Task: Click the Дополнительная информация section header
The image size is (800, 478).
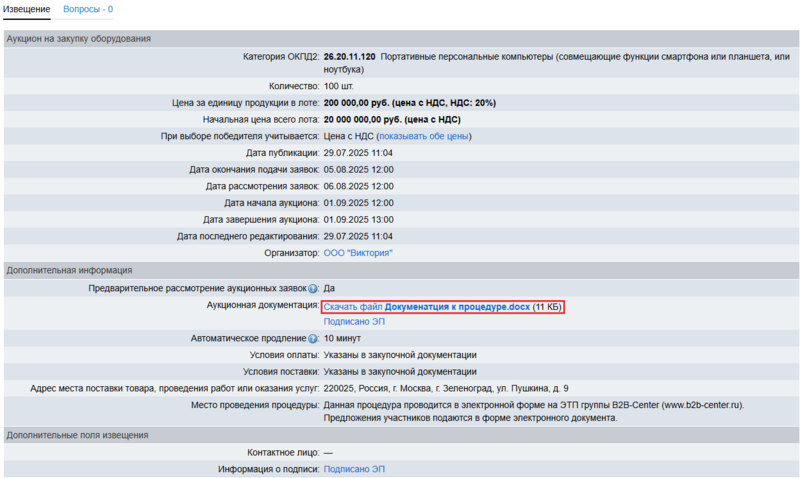Action: point(69,270)
